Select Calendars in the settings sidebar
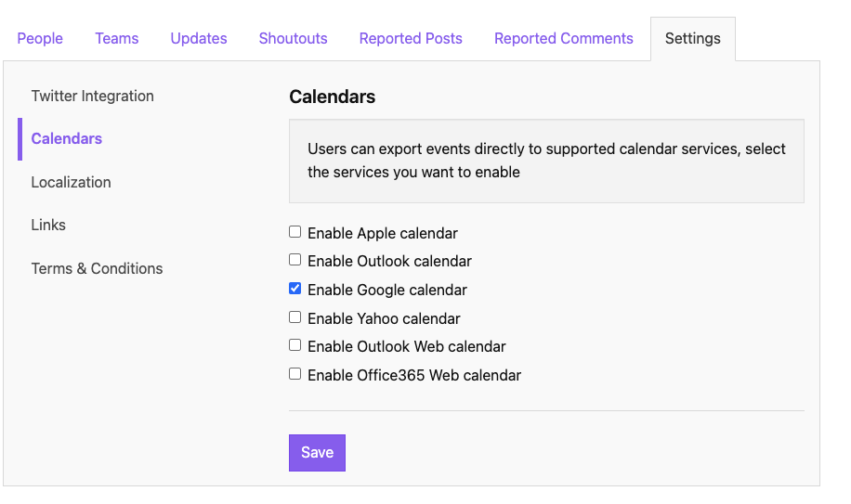The width and height of the screenshot is (851, 504). point(66,138)
